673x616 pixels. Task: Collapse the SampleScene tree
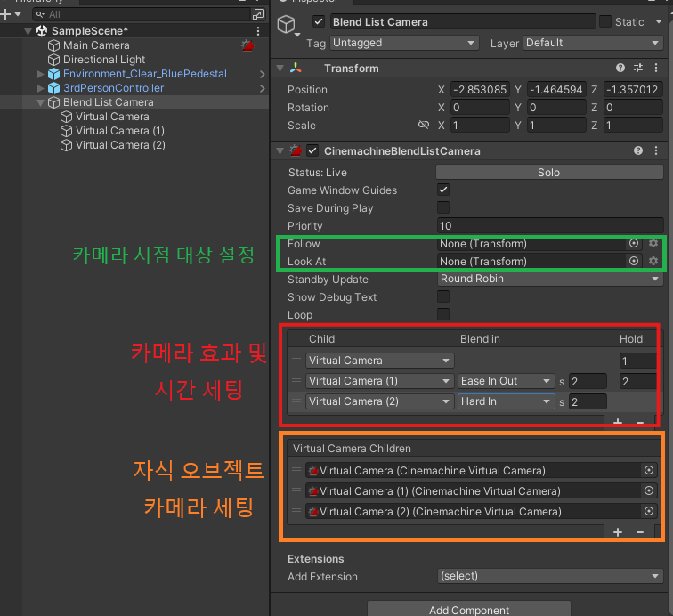click(x=28, y=31)
